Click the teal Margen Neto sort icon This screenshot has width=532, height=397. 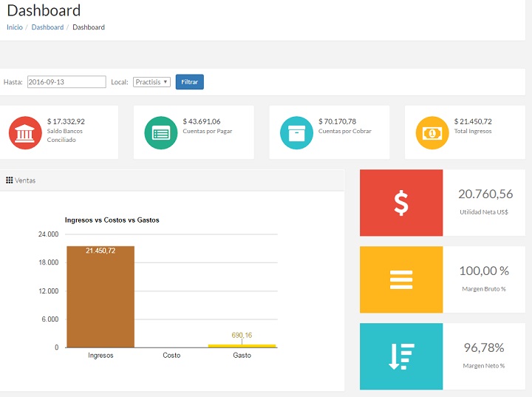click(401, 356)
